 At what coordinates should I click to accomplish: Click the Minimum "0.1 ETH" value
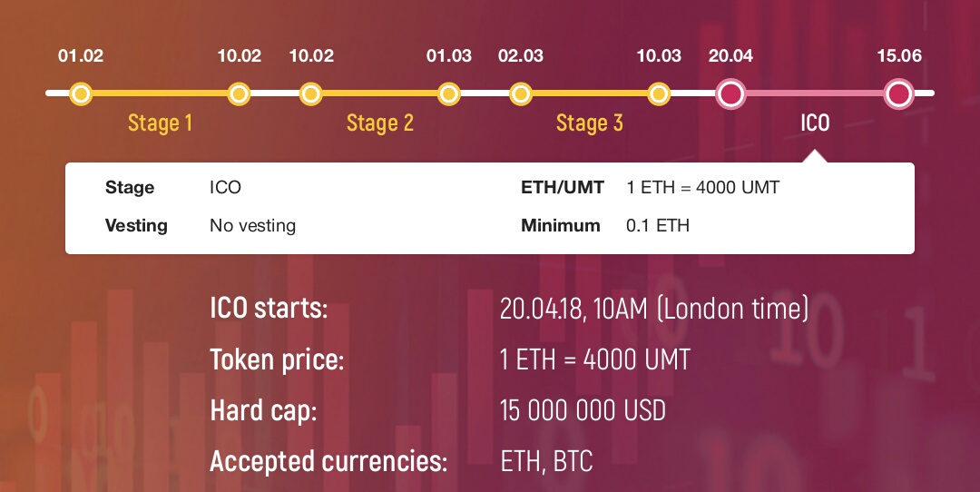click(x=658, y=226)
